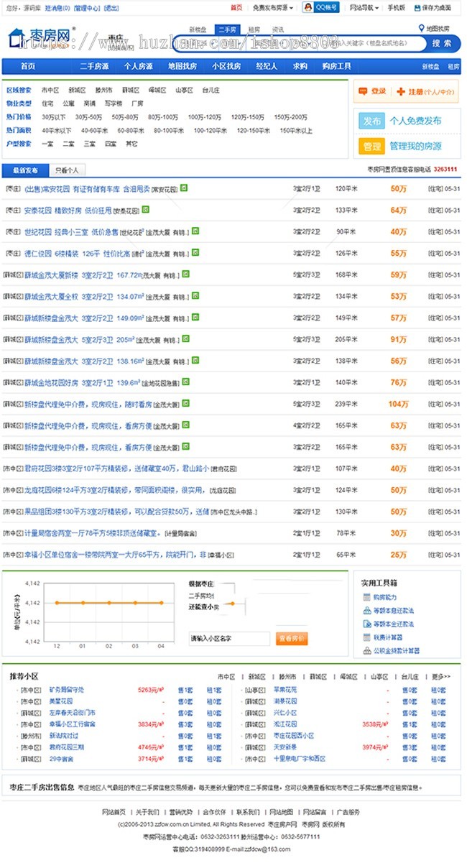Open the 等额本金还款法 tool icon
The width and height of the screenshot is (467, 868).
[366, 624]
